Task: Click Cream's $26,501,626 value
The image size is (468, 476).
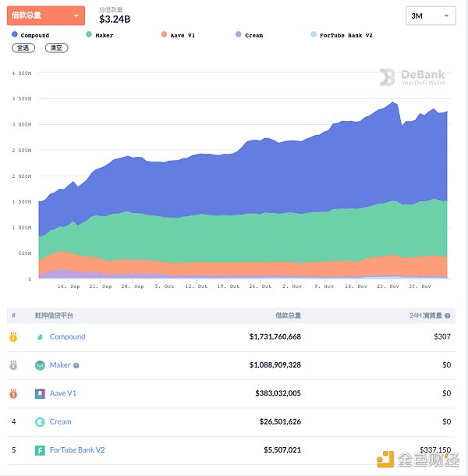Action: click(x=280, y=421)
